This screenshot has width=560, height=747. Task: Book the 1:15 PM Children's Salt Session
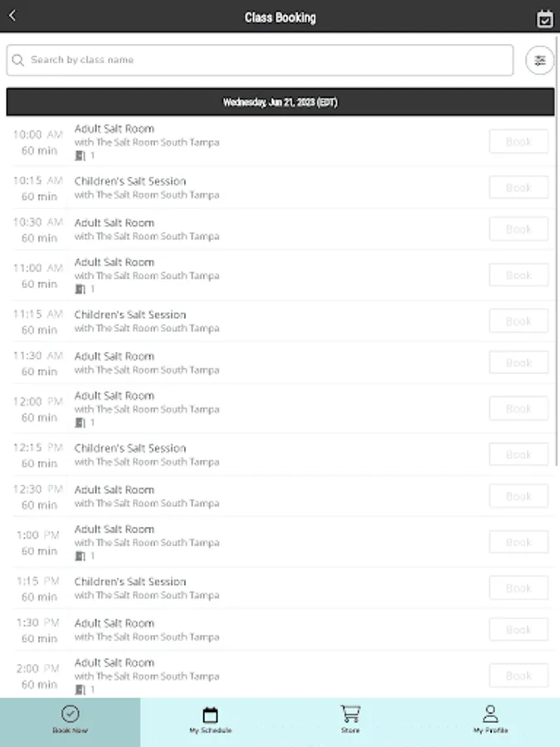pos(519,588)
